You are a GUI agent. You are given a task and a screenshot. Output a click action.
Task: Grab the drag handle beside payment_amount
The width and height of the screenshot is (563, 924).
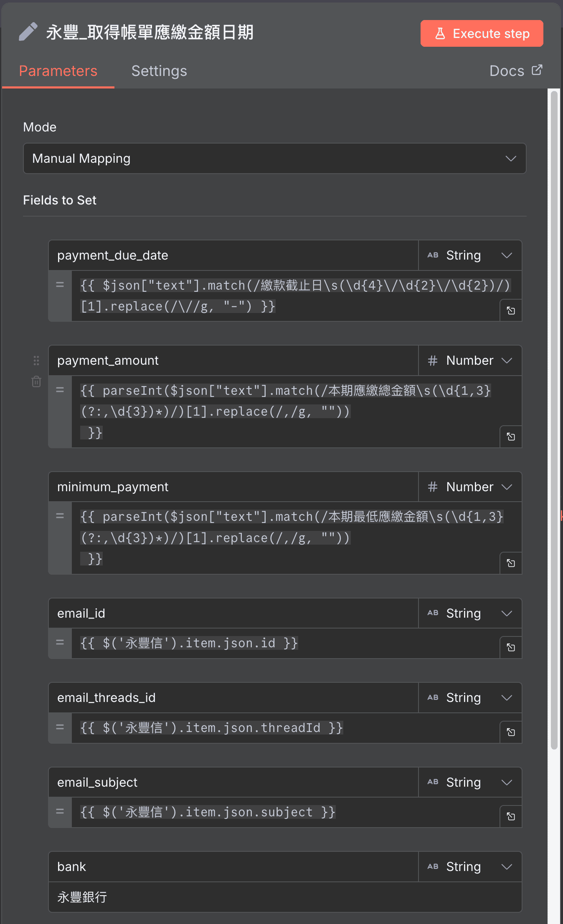(x=36, y=360)
